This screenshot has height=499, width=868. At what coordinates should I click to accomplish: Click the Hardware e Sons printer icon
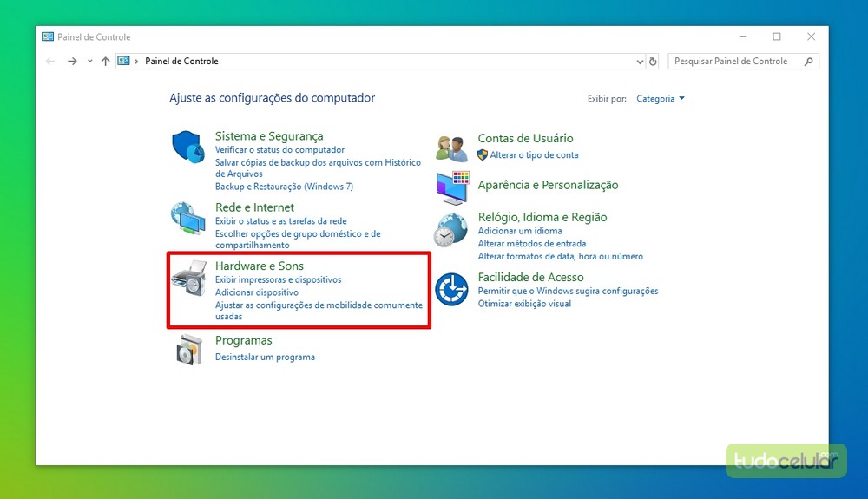click(x=188, y=278)
